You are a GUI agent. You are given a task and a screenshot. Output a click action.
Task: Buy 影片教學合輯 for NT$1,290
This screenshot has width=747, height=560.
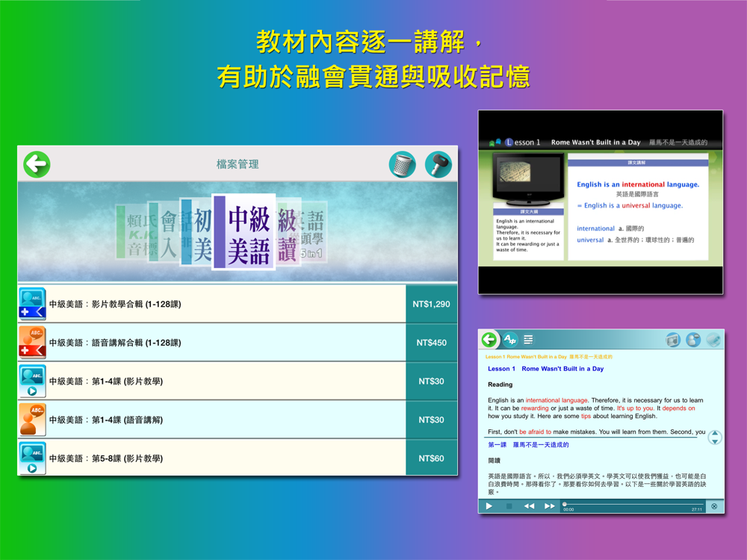431,304
